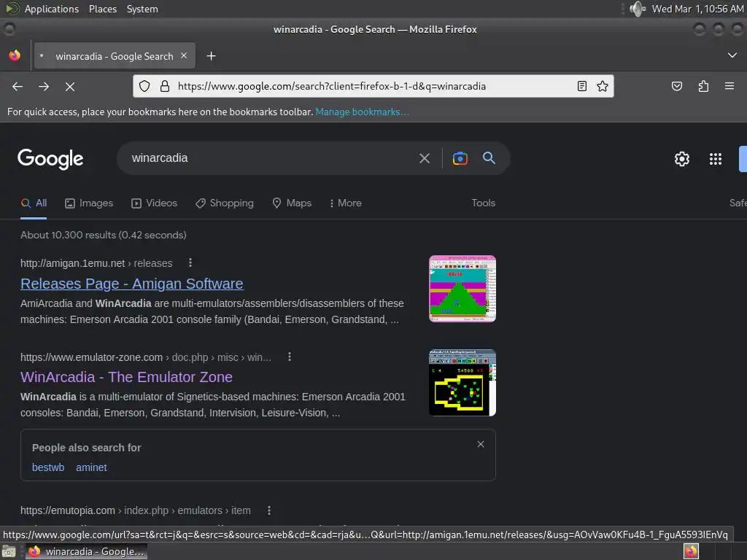Expand the More search categories menu

pyautogui.click(x=345, y=203)
